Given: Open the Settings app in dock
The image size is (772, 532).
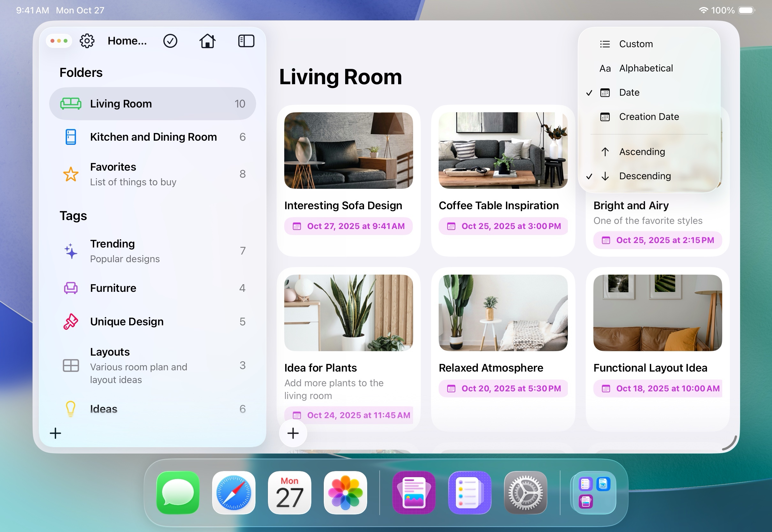Looking at the screenshot, I should pyautogui.click(x=525, y=493).
